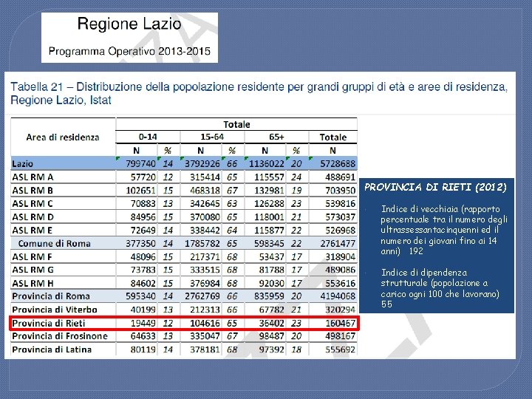Image resolution: width=532 pixels, height=399 pixels.
Task: Select the 'ASL RM B' row label
Action: [x=33, y=191]
